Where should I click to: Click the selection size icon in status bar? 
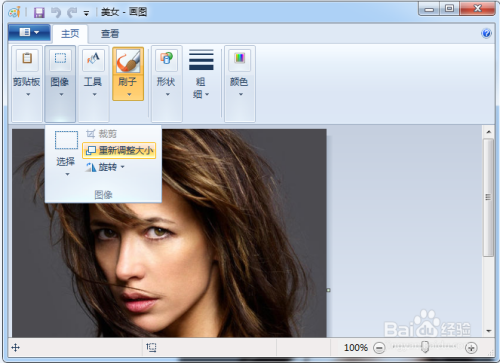click(x=151, y=348)
